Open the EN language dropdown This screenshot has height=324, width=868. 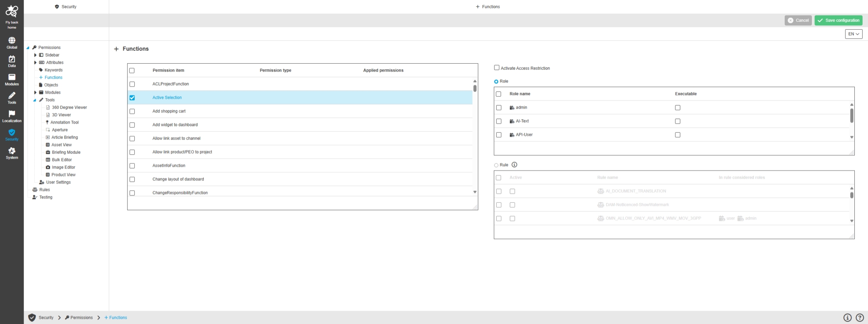click(x=853, y=34)
